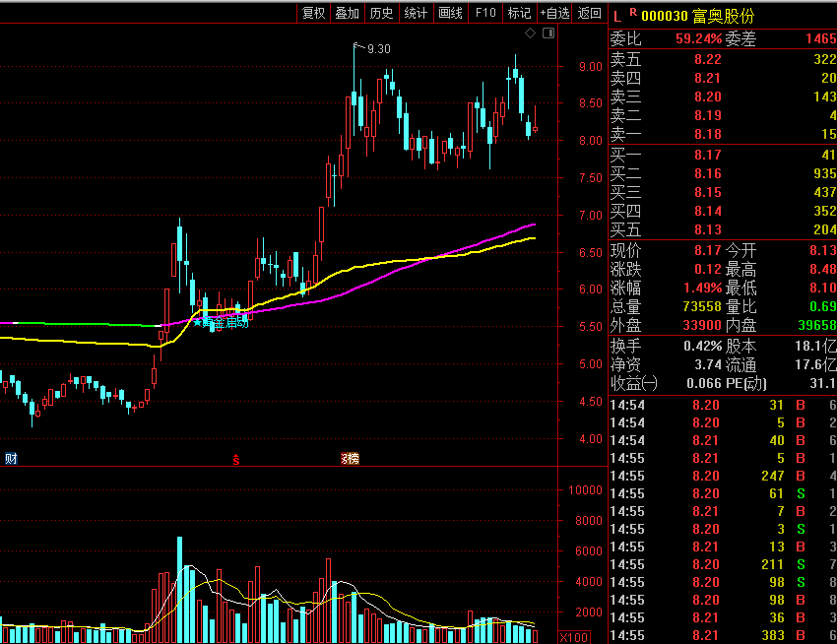Screen dimensions: 837x644
Task: Select the 卖三 8.20 ask row
Action: pyautogui.click(x=723, y=97)
